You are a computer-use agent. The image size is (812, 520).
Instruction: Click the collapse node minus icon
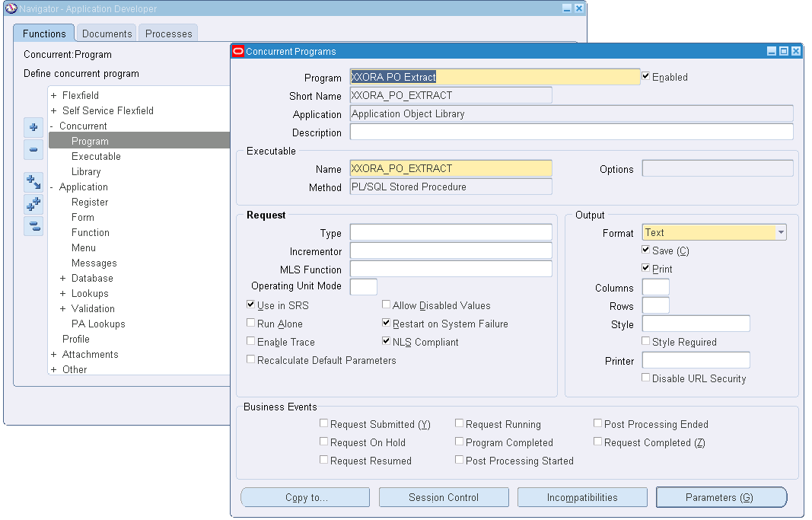point(33,149)
